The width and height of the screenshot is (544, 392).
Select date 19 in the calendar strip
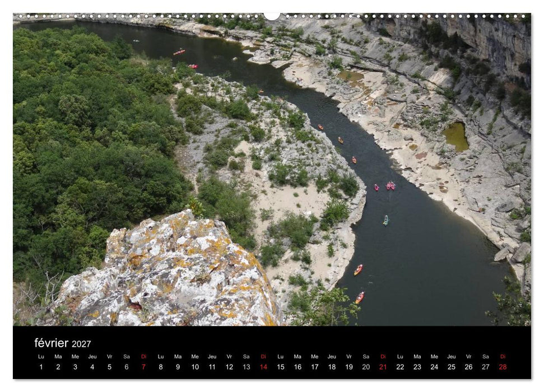[x=349, y=367]
